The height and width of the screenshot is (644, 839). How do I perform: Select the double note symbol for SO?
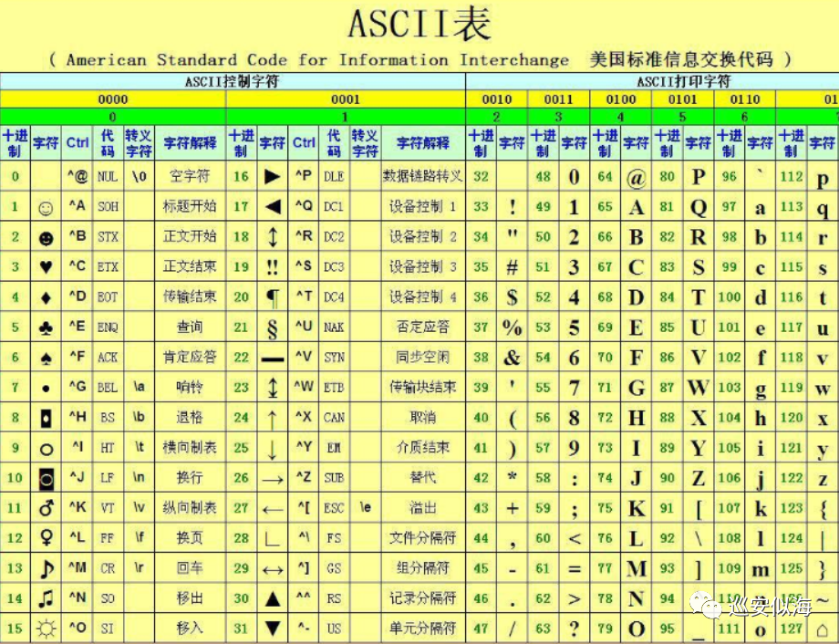click(x=48, y=597)
